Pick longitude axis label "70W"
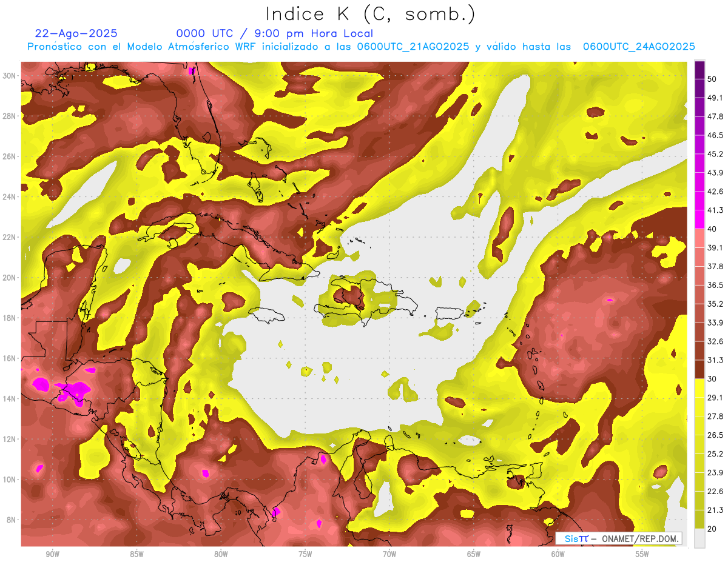 (x=389, y=555)
